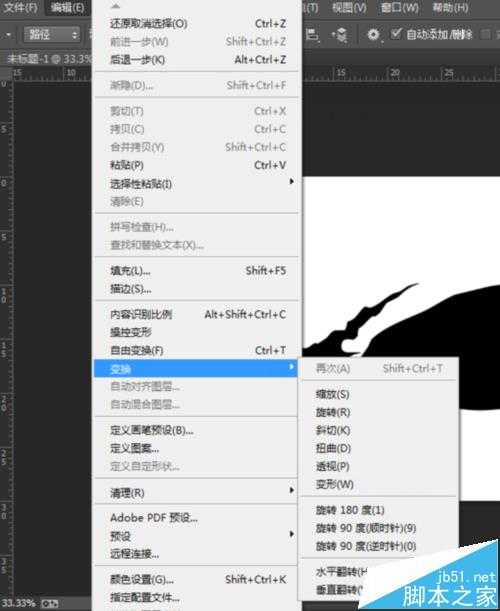Open the 路径 mode dropdown in options bar
Image resolution: width=500 pixels, height=611 pixels.
tap(52, 35)
